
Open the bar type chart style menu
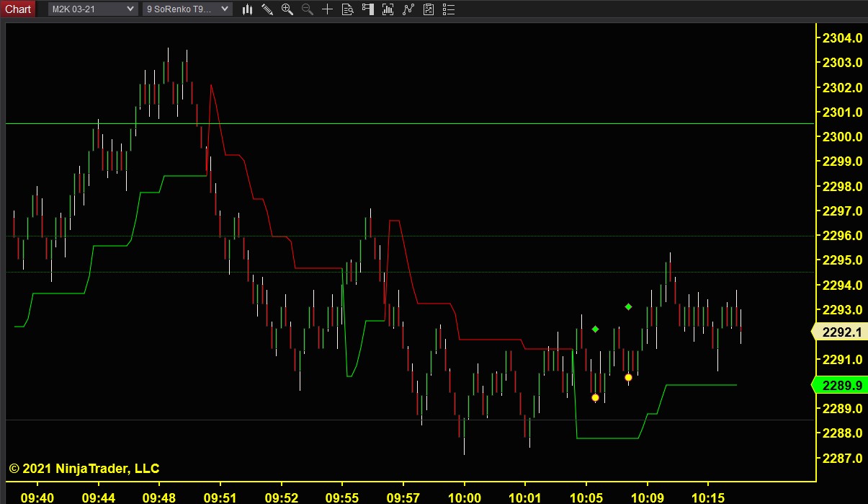click(x=247, y=9)
